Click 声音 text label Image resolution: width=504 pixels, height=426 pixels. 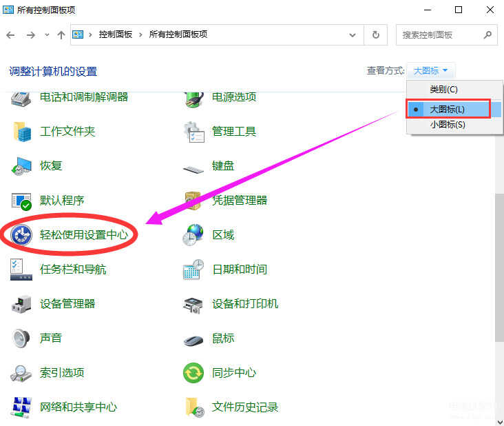(51, 338)
